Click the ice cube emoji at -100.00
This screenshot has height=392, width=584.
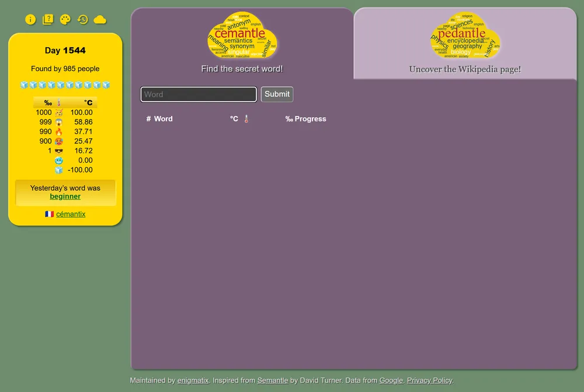[59, 170]
